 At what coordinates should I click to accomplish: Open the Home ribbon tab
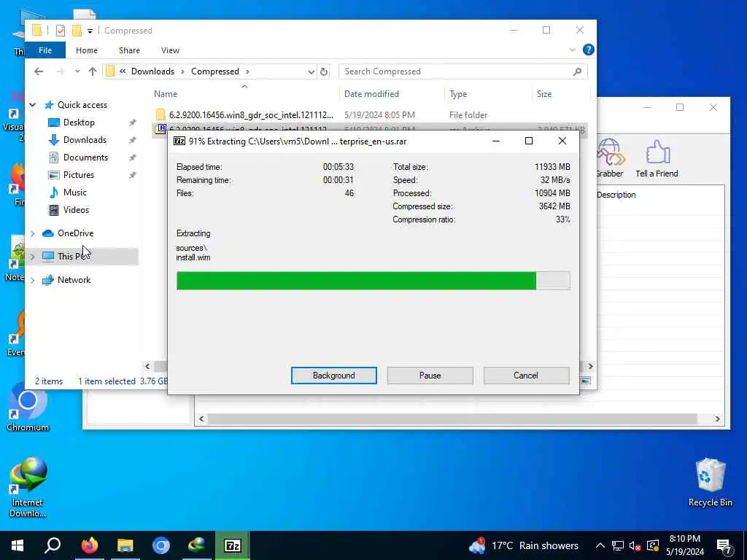click(86, 50)
